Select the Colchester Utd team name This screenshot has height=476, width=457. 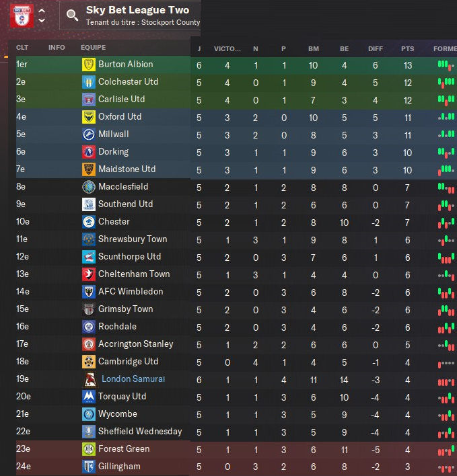coord(128,82)
